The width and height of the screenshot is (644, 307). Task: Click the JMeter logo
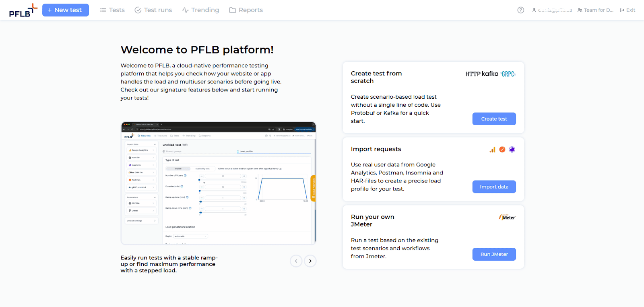pos(507,217)
